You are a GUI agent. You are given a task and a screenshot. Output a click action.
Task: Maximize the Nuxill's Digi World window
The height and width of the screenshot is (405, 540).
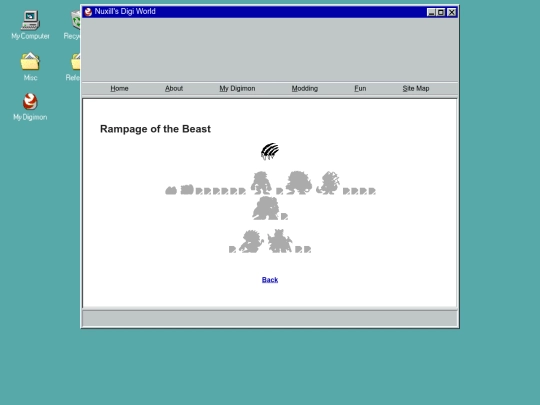(x=440, y=12)
